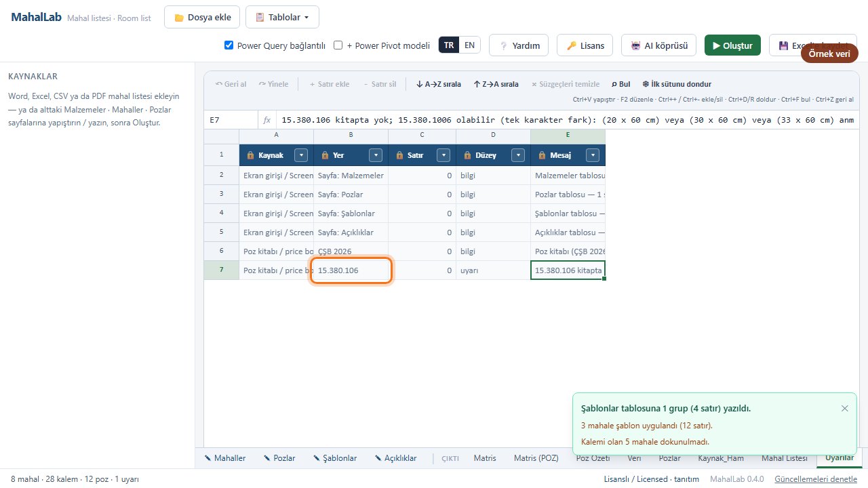Close the green notification toast
The width and height of the screenshot is (868, 488).
pyautogui.click(x=844, y=408)
